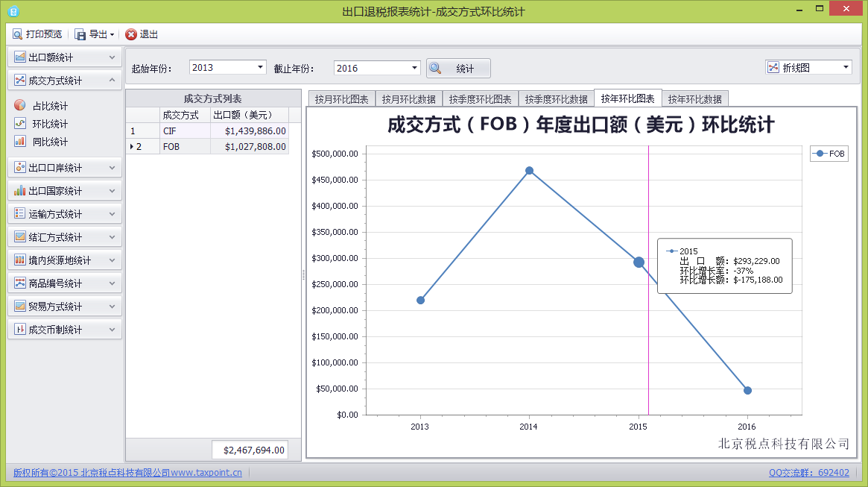This screenshot has width=868, height=487.
Task: Switch to the 按年环比数据 tab
Action: pos(694,99)
